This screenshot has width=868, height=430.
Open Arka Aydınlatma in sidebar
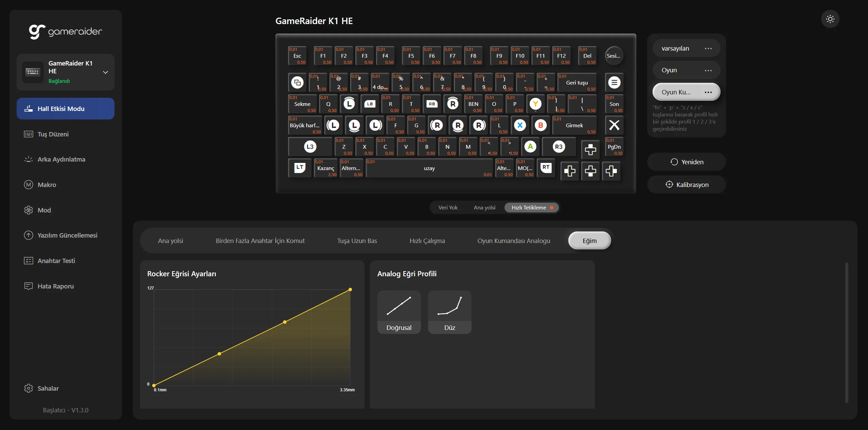[61, 159]
